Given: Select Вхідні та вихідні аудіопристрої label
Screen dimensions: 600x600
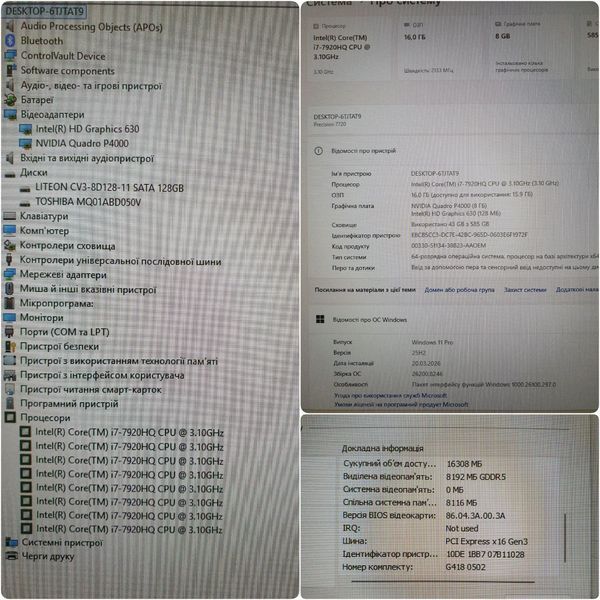Looking at the screenshot, I should tap(87, 158).
